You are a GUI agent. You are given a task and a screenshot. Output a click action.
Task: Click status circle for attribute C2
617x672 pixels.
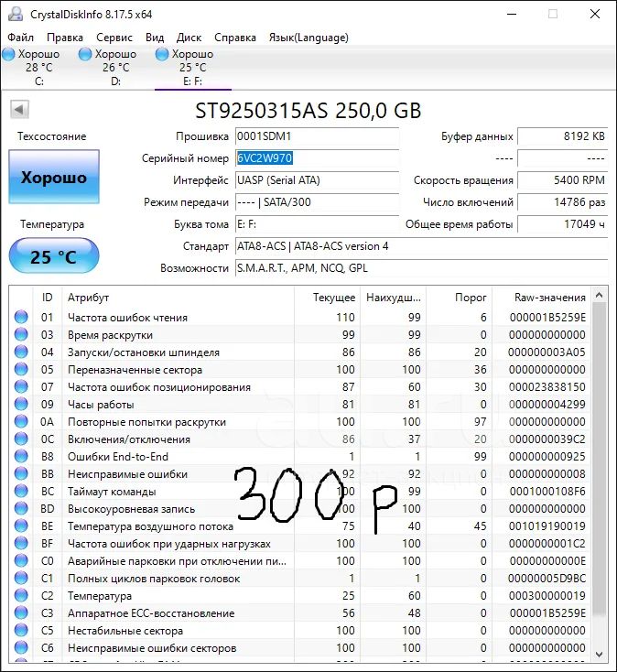pyautogui.click(x=21, y=596)
